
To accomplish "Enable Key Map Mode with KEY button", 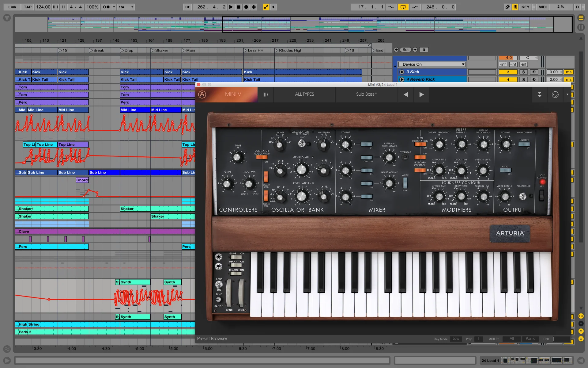I will tap(526, 7).
